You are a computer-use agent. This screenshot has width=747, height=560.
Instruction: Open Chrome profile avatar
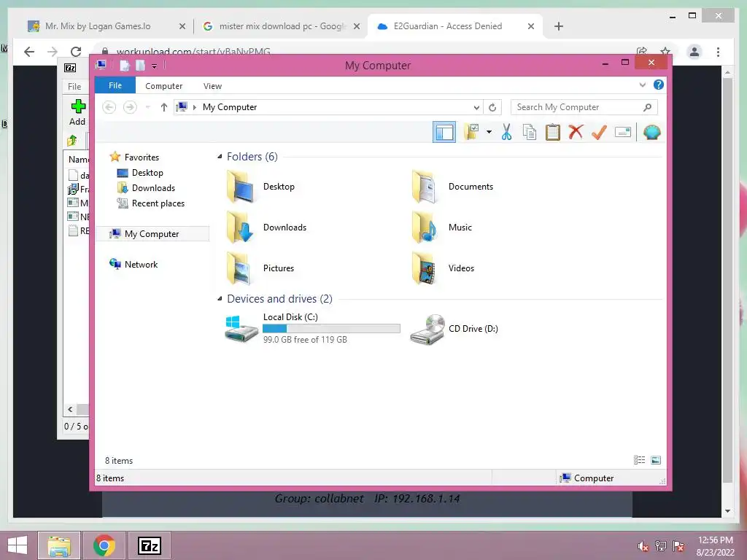click(x=694, y=52)
